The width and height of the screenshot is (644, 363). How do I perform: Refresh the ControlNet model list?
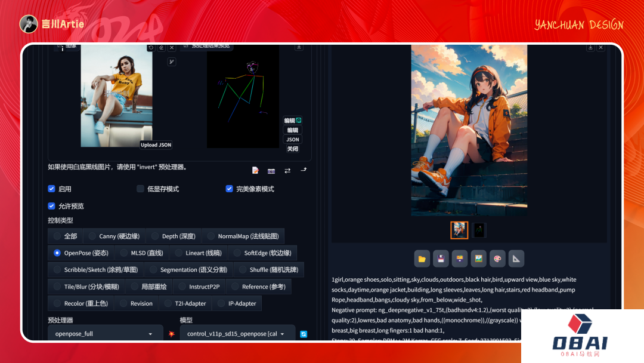click(x=304, y=334)
